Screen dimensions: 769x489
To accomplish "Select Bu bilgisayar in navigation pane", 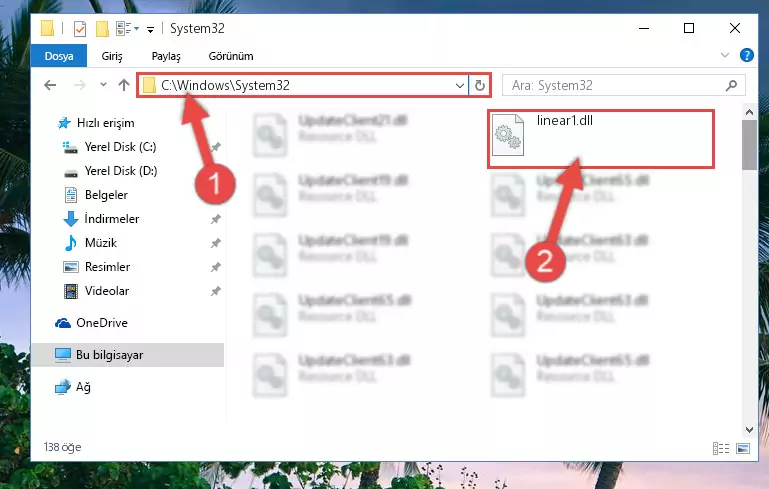I will click(x=127, y=355).
